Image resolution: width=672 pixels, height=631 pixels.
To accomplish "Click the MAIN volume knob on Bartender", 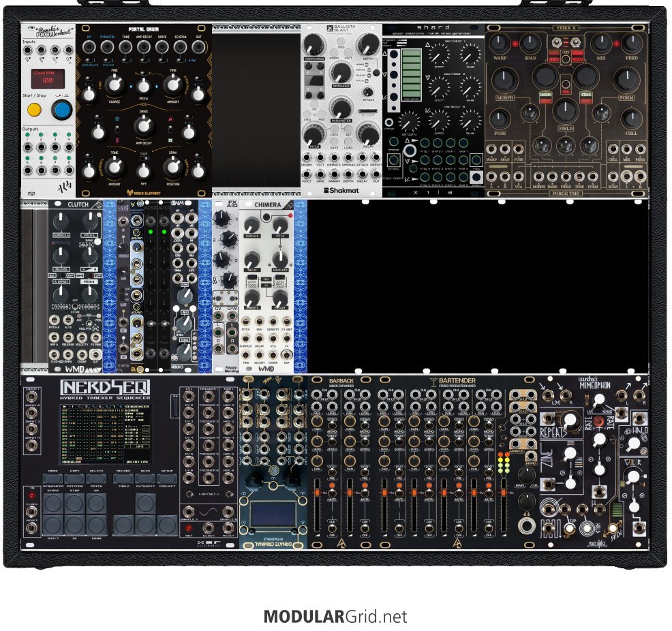I will click(526, 475).
